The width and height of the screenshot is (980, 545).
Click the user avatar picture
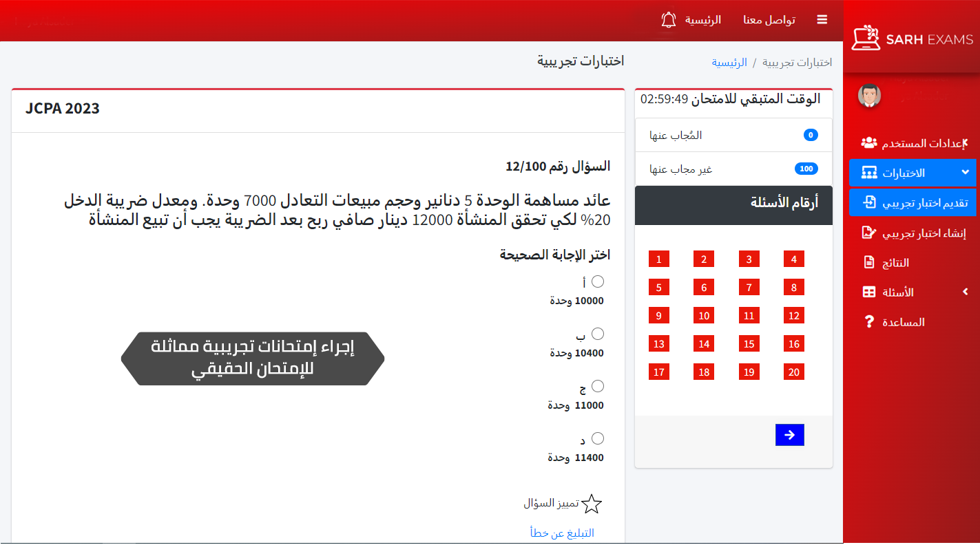(x=869, y=96)
